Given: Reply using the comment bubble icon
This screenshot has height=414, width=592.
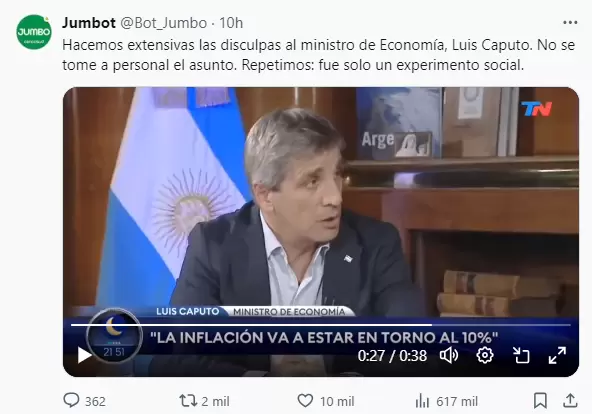Looking at the screenshot, I should point(71,400).
